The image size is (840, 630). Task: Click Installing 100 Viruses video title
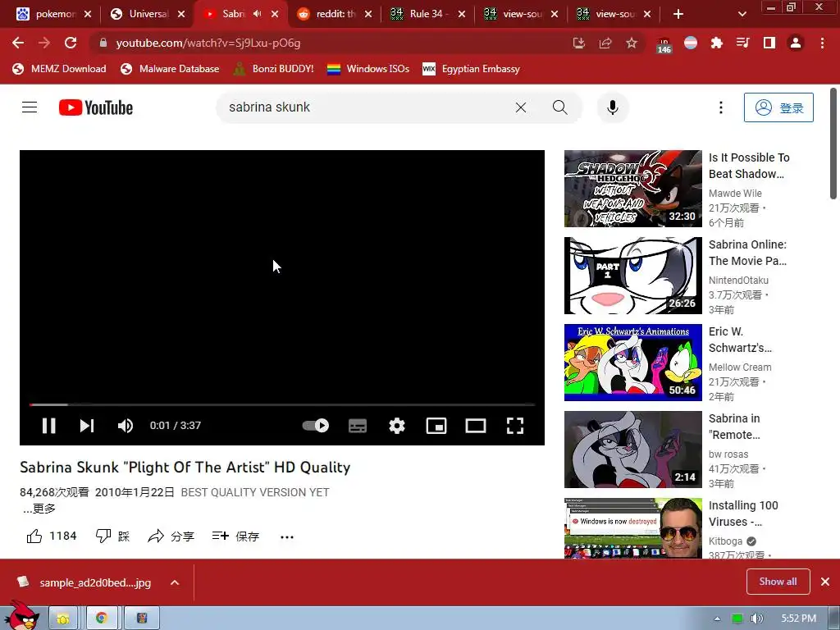743,514
